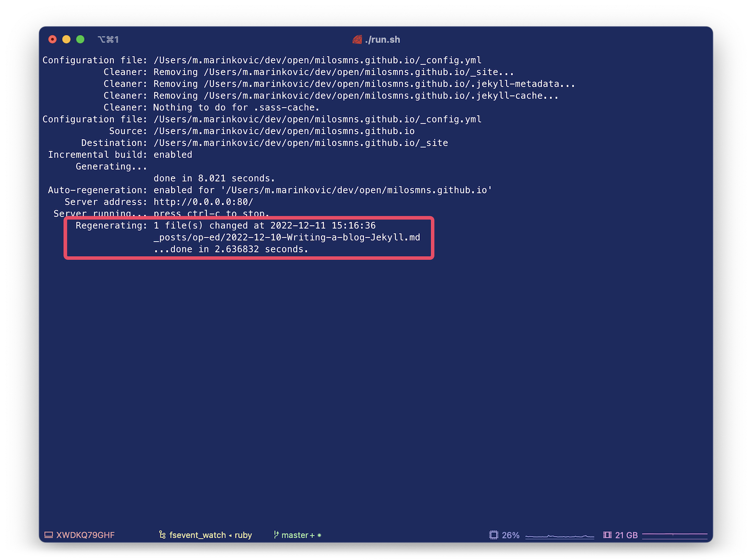The image size is (752, 560).
Task: Click the CPU usage sparkline graph
Action: point(560,536)
